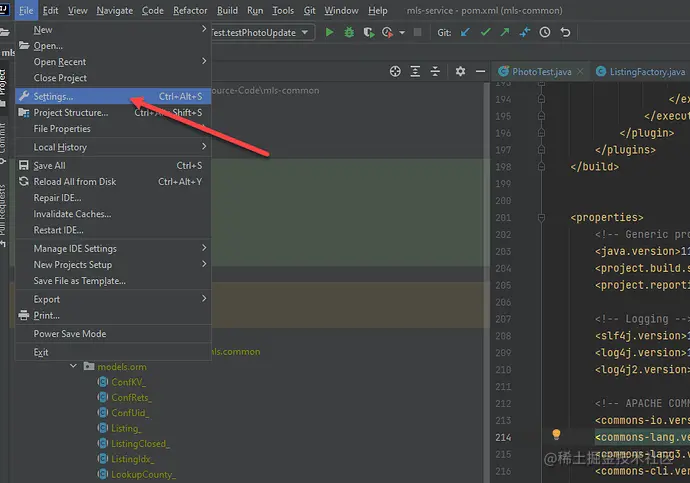Click File Properties menu item
Viewport: 690px width, 483px height.
click(114, 129)
